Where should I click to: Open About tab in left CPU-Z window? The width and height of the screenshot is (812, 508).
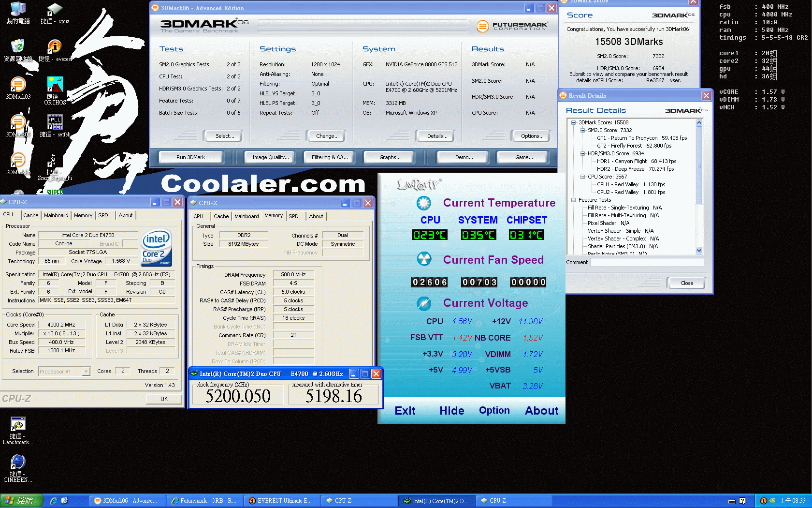(126, 215)
